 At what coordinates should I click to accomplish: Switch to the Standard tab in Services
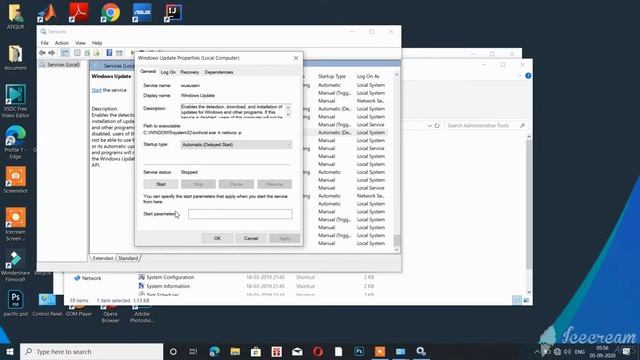128,258
